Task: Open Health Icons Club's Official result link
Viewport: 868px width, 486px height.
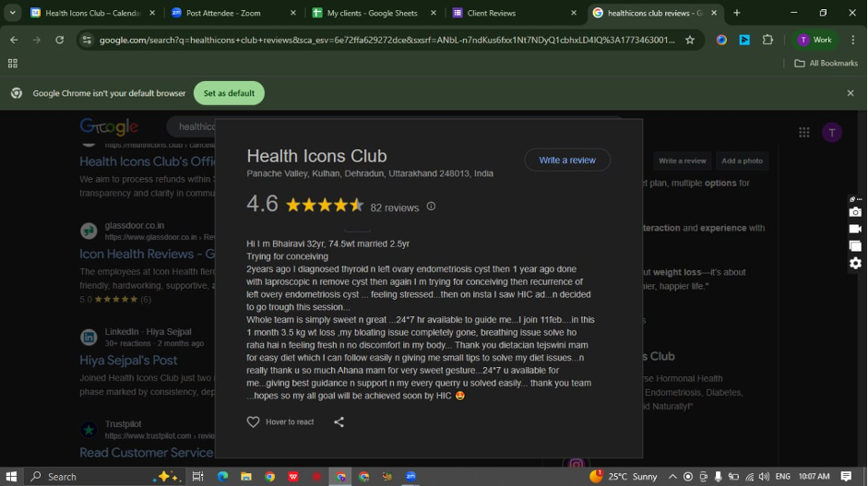Action: point(148,161)
